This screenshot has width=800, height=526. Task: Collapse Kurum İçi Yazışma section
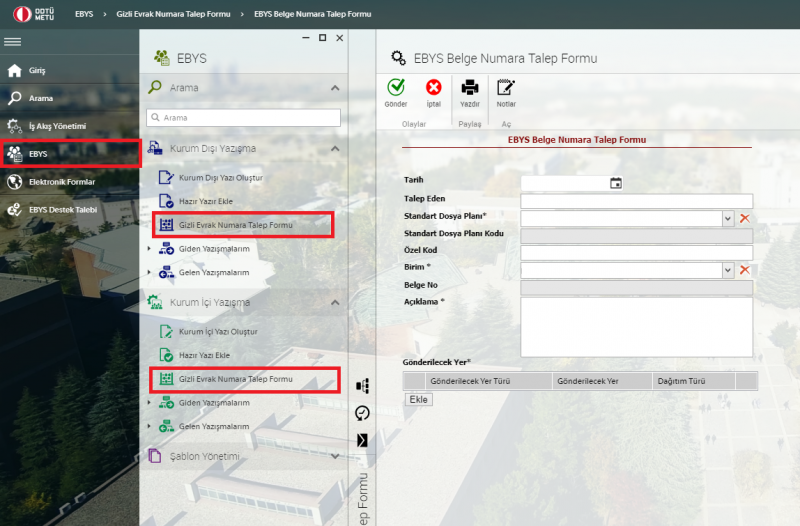(x=335, y=303)
